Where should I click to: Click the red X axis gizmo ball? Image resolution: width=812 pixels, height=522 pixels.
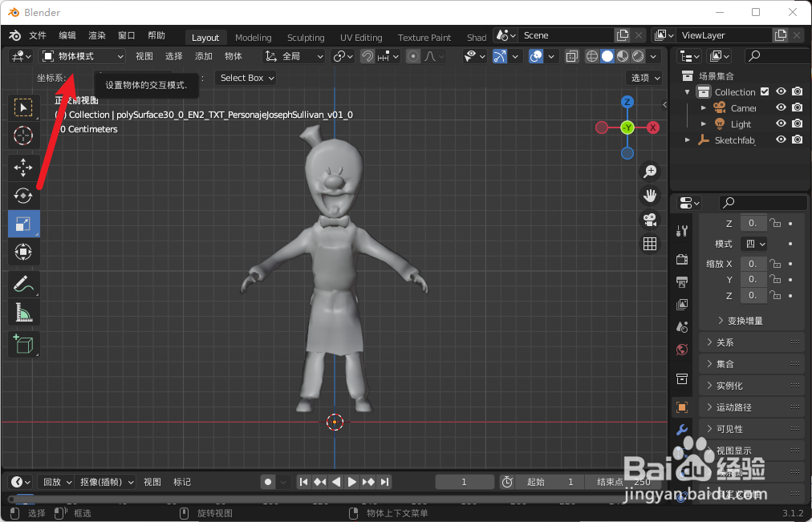click(x=653, y=127)
